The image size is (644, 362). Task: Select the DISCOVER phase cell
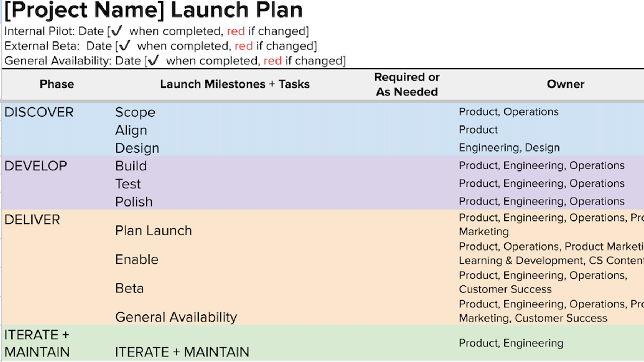[x=39, y=112]
